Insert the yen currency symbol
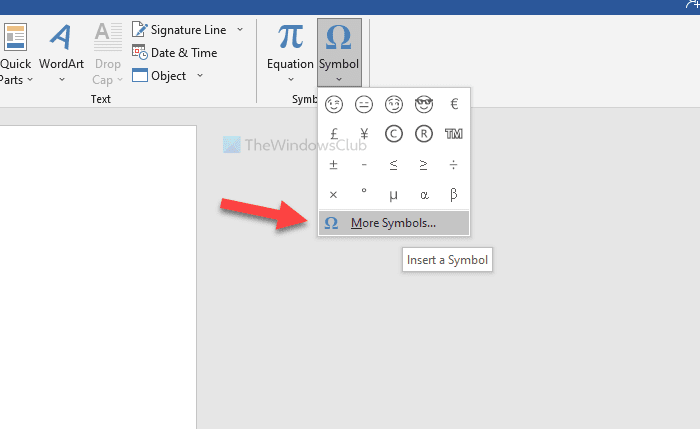 (x=364, y=134)
